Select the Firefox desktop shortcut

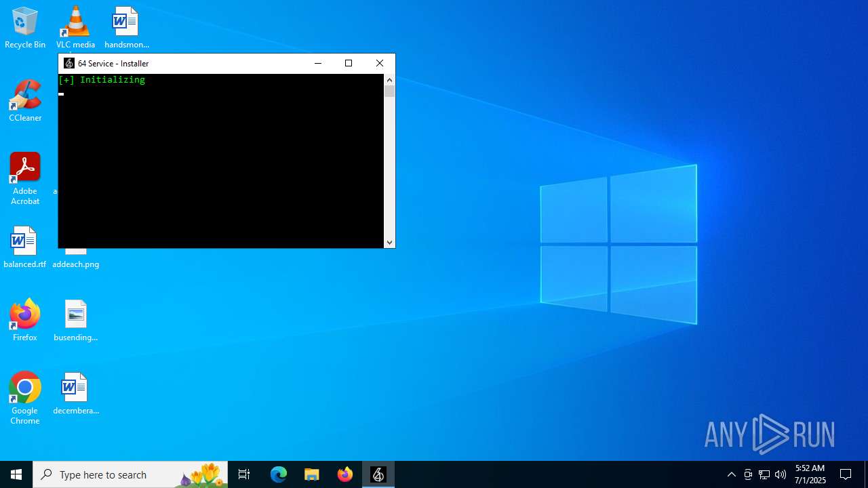(x=25, y=321)
